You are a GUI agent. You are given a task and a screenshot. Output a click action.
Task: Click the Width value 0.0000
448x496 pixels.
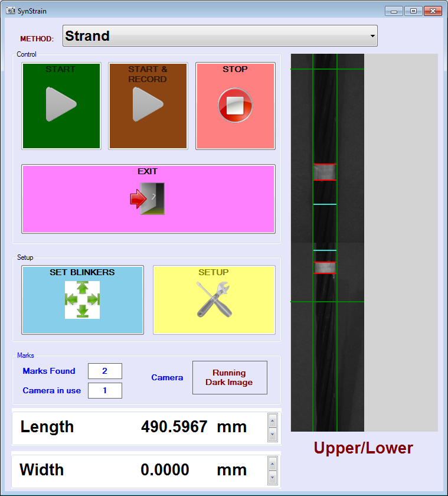[165, 470]
